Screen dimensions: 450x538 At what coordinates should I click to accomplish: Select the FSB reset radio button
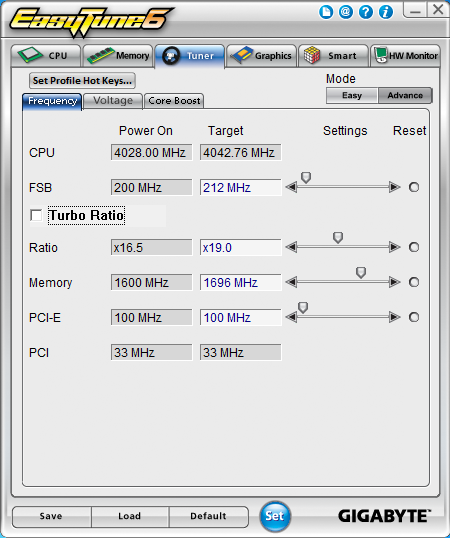point(414,187)
